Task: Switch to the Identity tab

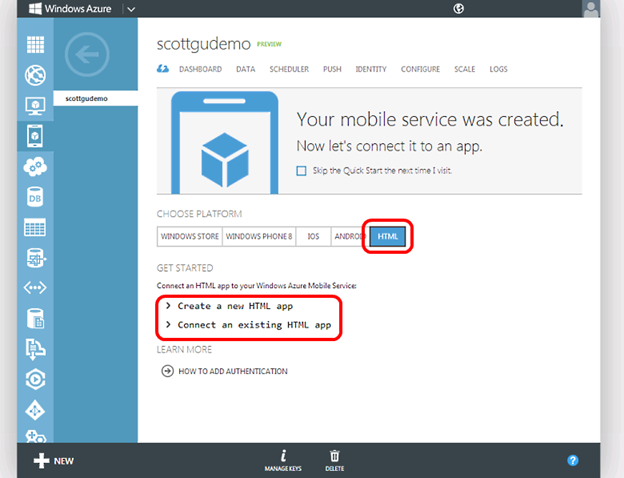Action: 371,69
